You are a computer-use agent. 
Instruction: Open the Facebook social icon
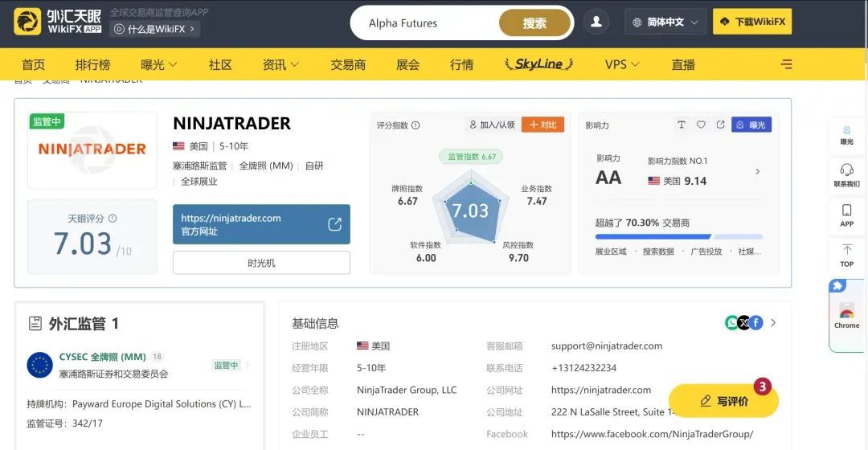coord(756,322)
